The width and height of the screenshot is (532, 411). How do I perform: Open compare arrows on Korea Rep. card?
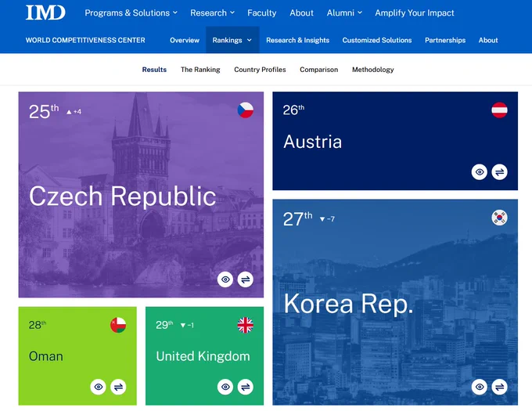pyautogui.click(x=499, y=387)
